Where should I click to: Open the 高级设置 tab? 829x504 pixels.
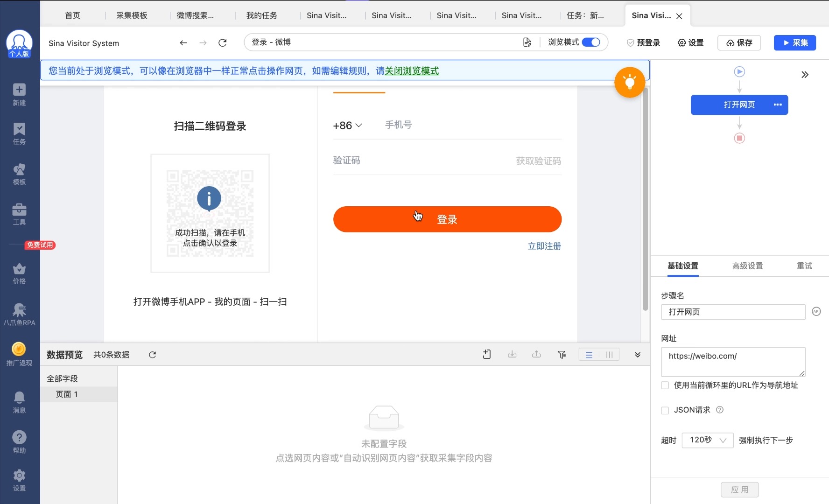pos(747,266)
